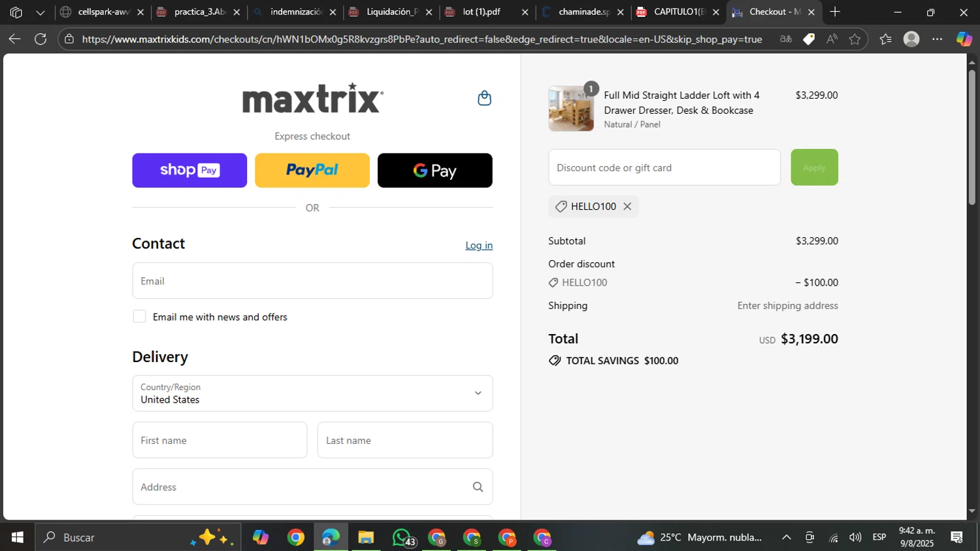Click the browser back arrow
This screenshot has width=980, height=551.
(x=14, y=39)
